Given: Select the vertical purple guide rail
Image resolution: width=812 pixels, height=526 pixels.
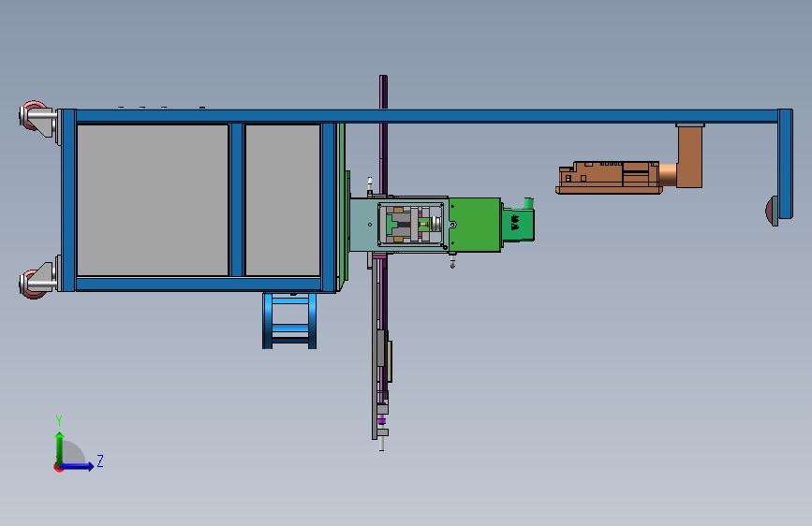Looking at the screenshot, I should (383, 136).
